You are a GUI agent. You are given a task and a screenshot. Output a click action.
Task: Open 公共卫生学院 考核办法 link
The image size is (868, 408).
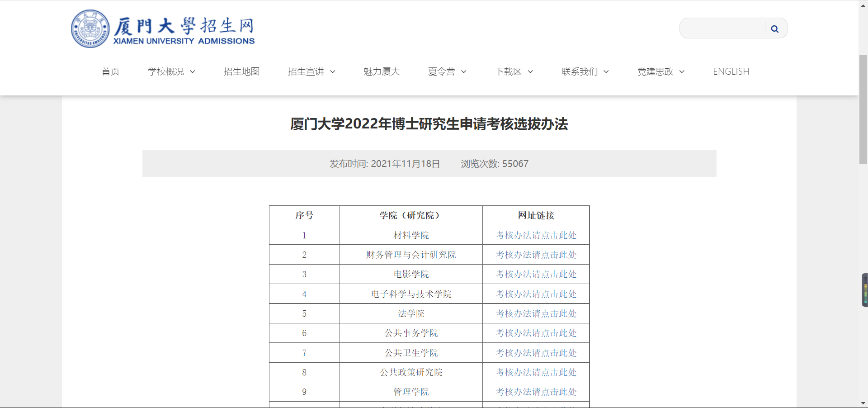536,353
